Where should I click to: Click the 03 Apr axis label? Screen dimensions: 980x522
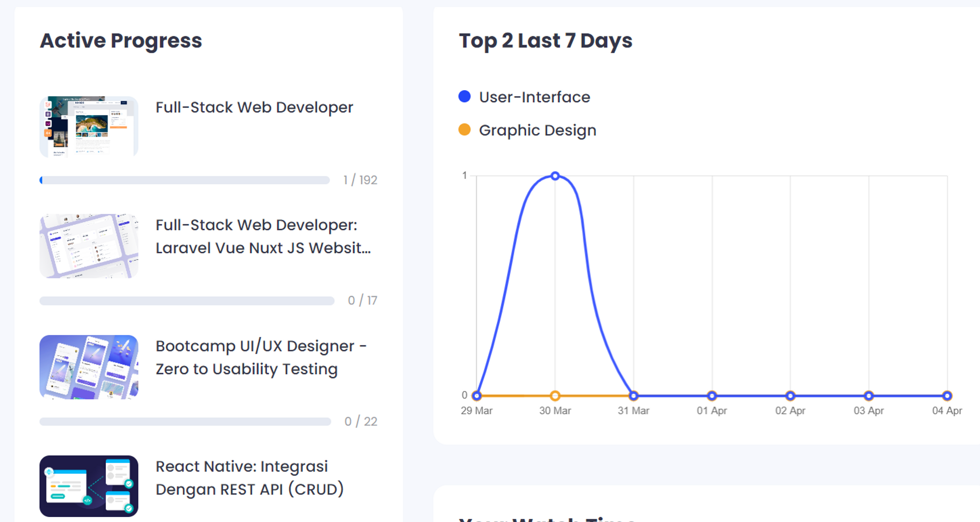pyautogui.click(x=869, y=411)
